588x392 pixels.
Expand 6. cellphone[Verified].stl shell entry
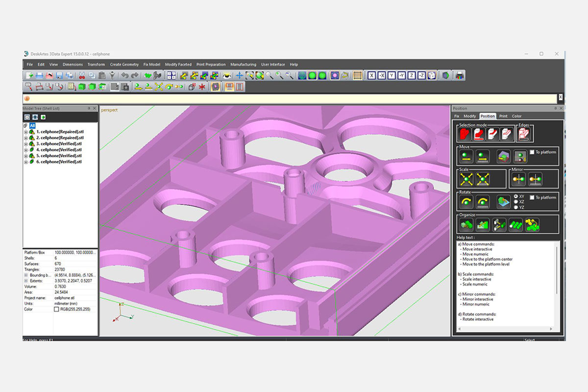coord(25,162)
